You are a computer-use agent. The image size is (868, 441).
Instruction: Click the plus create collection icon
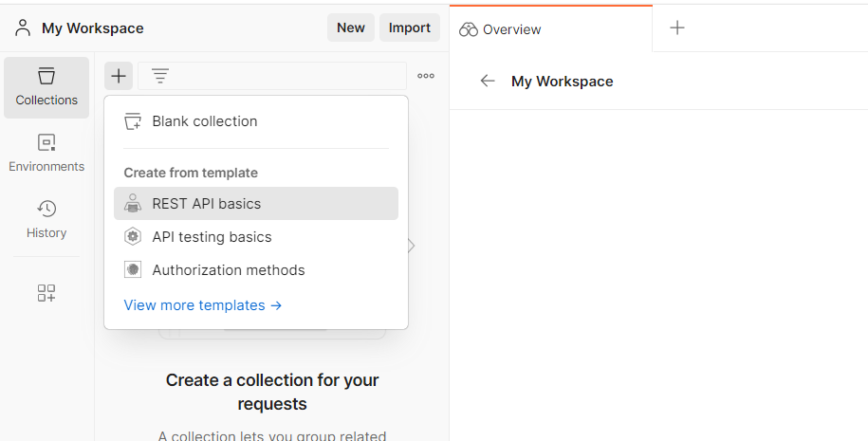click(118, 76)
